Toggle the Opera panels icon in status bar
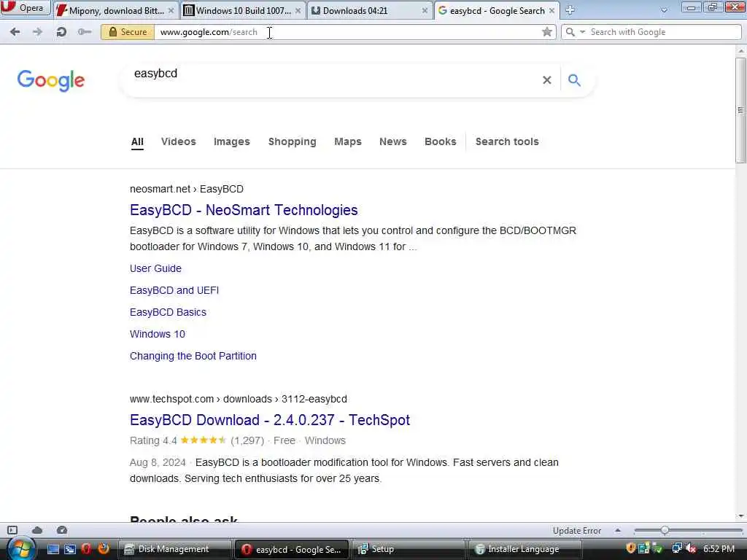 (x=12, y=530)
